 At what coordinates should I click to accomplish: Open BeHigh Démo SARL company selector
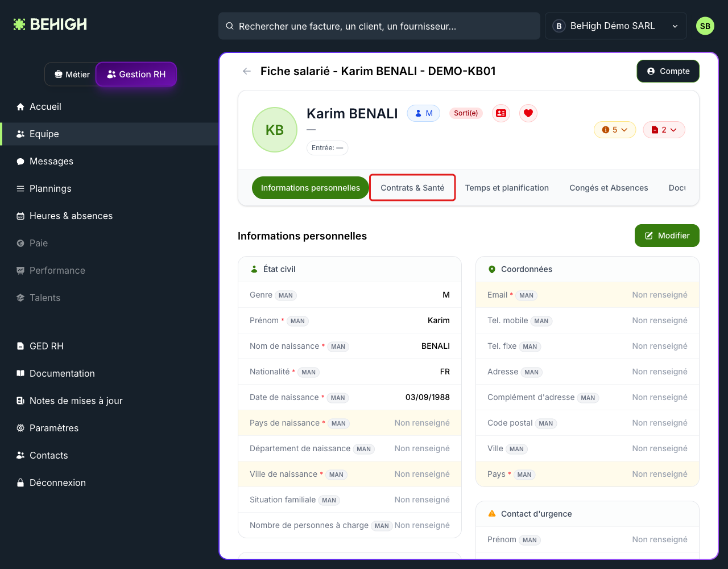[x=616, y=26]
